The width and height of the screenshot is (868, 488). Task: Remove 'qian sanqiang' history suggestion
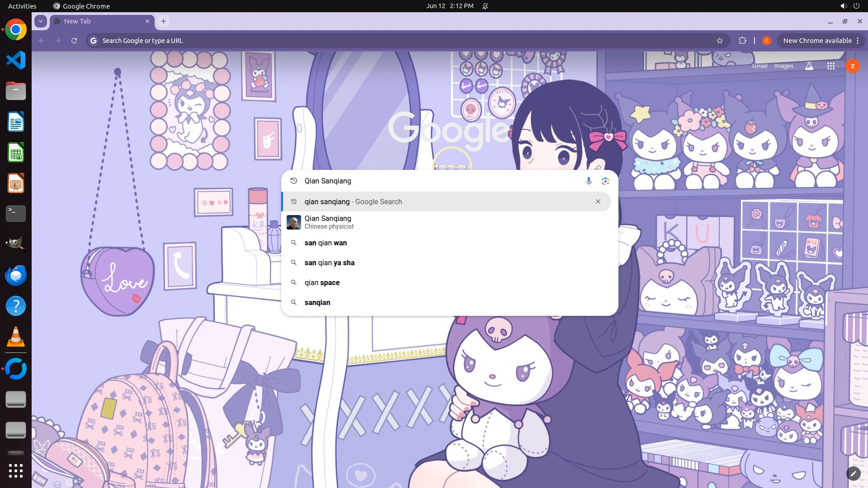click(x=598, y=202)
